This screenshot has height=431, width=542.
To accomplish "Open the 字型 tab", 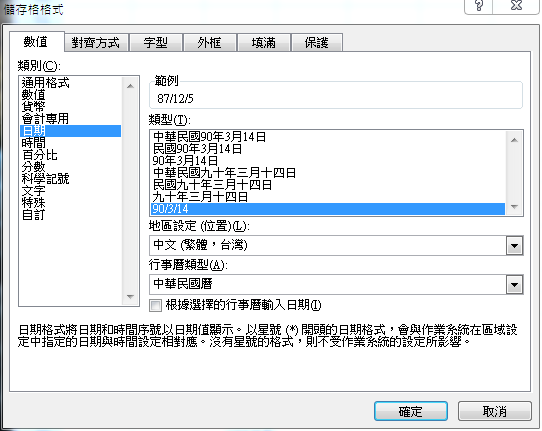I will (x=156, y=43).
